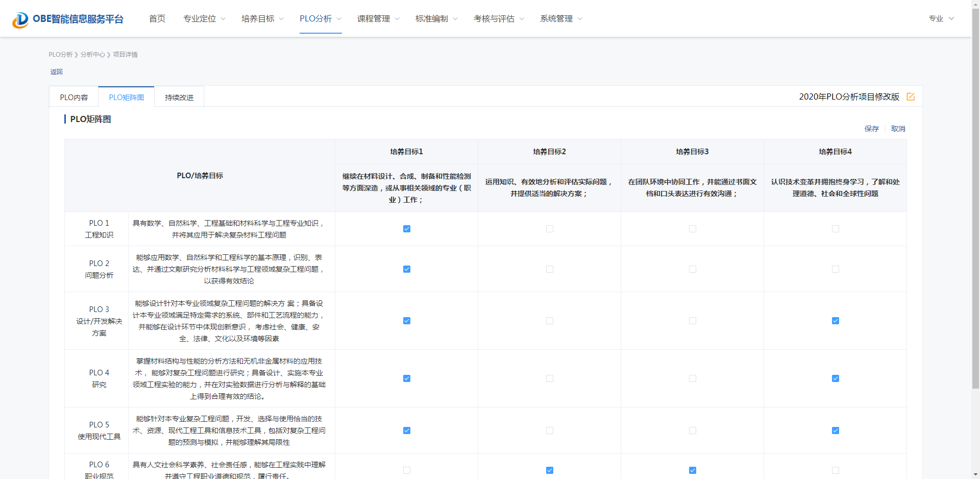Click the 分析中心 breadcrumb link
This screenshot has width=980, height=479.
click(x=92, y=55)
